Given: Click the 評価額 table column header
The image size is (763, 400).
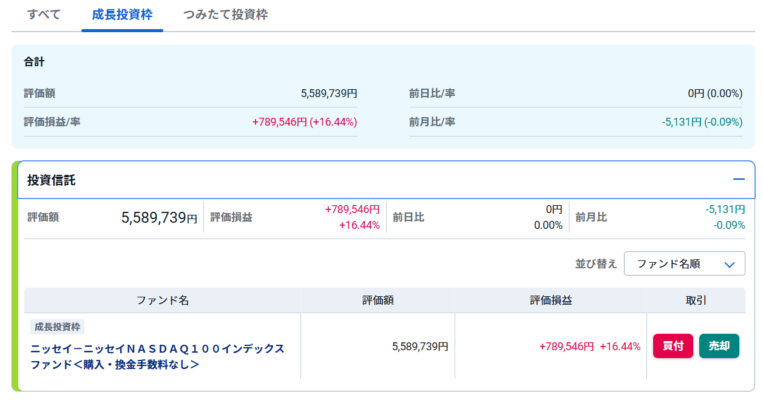Looking at the screenshot, I should click(378, 300).
